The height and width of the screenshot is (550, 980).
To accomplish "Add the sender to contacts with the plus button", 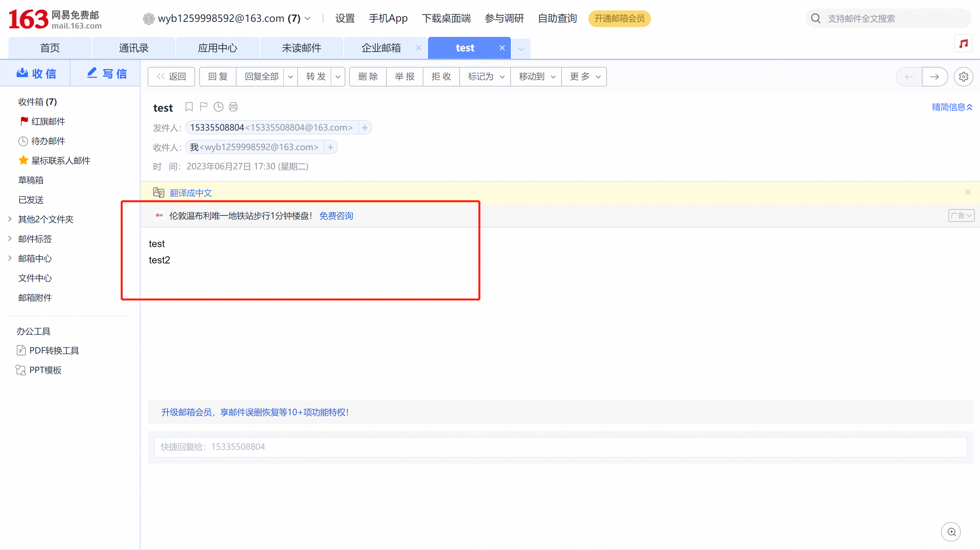I will 365,127.
